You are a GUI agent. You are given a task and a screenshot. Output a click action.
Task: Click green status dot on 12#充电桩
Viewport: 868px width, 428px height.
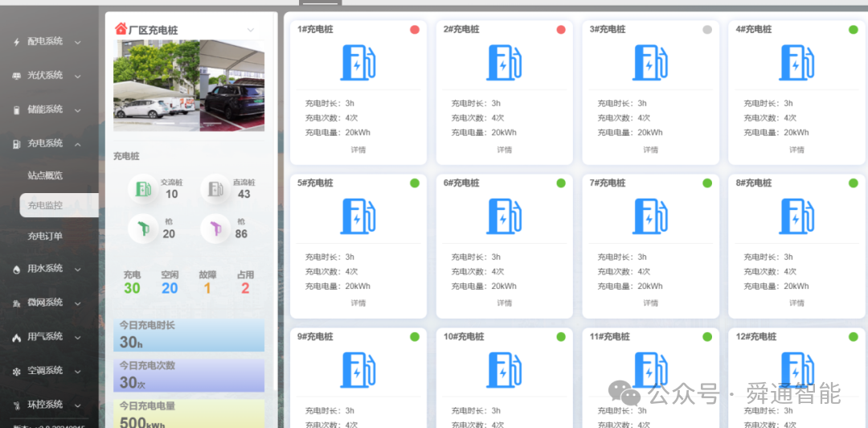pos(853,336)
